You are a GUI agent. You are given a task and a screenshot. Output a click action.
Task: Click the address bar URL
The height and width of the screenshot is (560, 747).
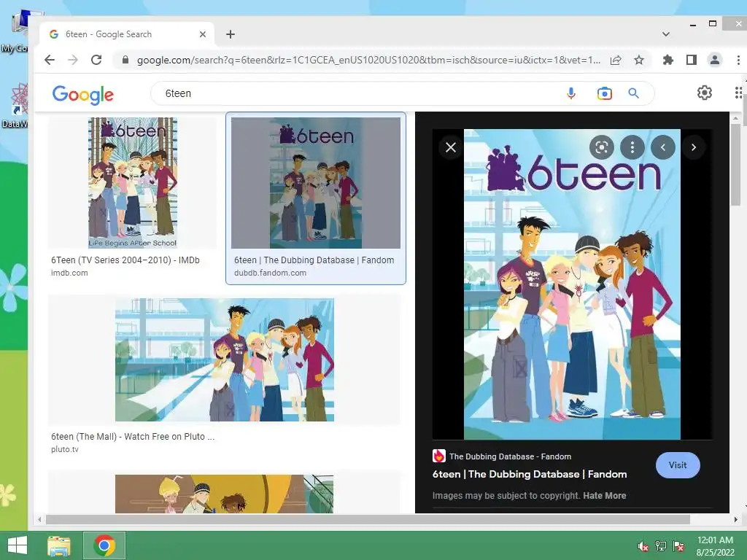tap(368, 60)
